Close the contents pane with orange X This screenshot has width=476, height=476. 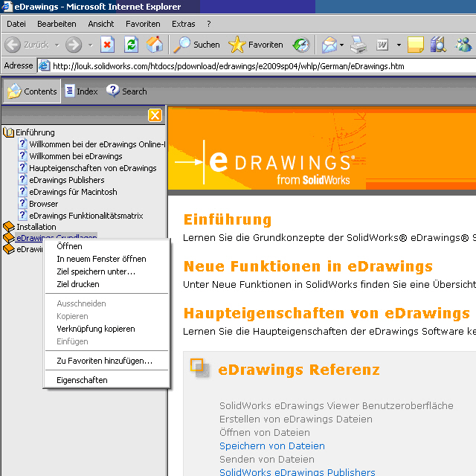point(155,115)
